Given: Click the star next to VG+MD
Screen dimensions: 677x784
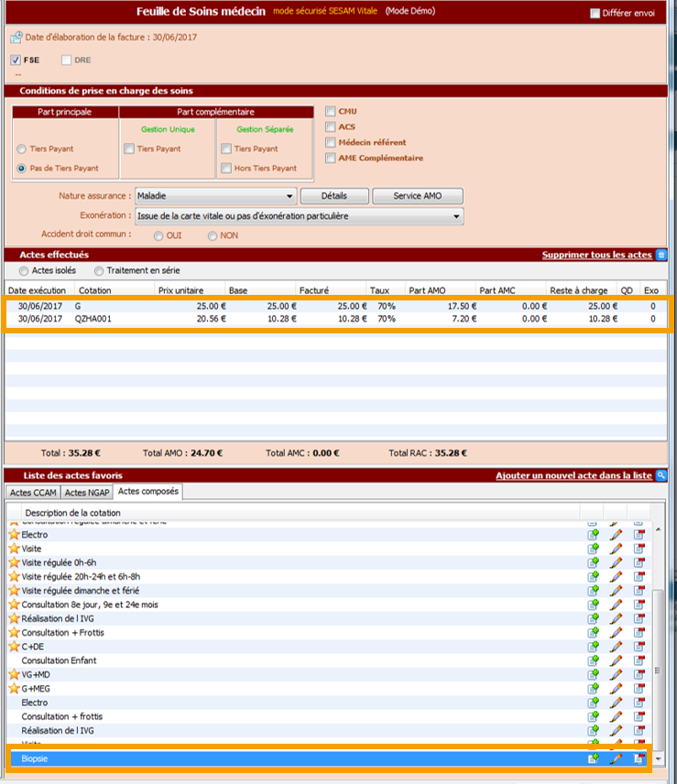Looking at the screenshot, I should click(14, 674).
